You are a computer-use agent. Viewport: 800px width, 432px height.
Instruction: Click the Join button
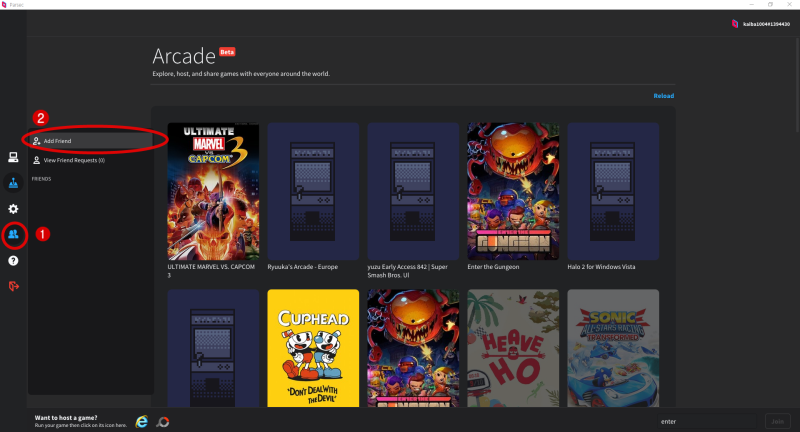pyautogui.click(x=778, y=421)
